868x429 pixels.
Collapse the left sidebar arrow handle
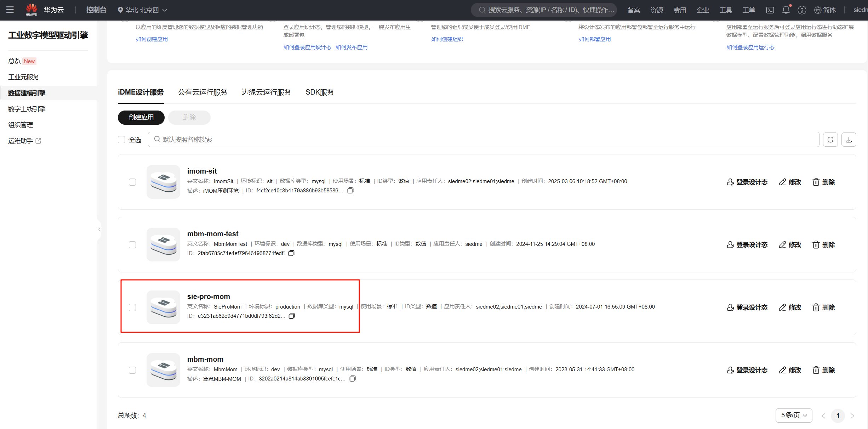coord(99,230)
